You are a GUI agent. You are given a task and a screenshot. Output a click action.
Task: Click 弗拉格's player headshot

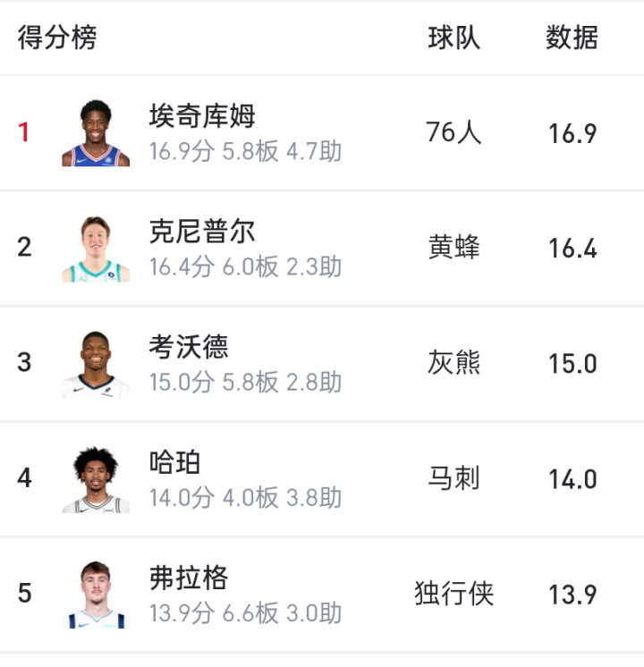tap(96, 595)
